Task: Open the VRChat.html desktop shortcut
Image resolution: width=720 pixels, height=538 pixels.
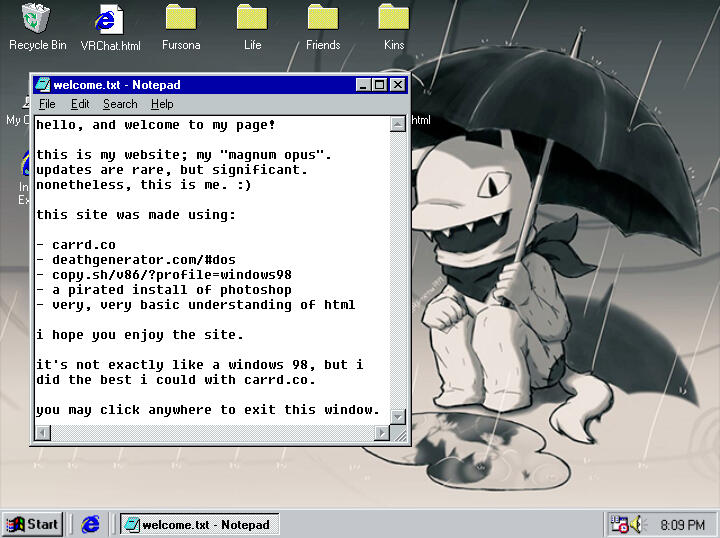Action: point(110,19)
